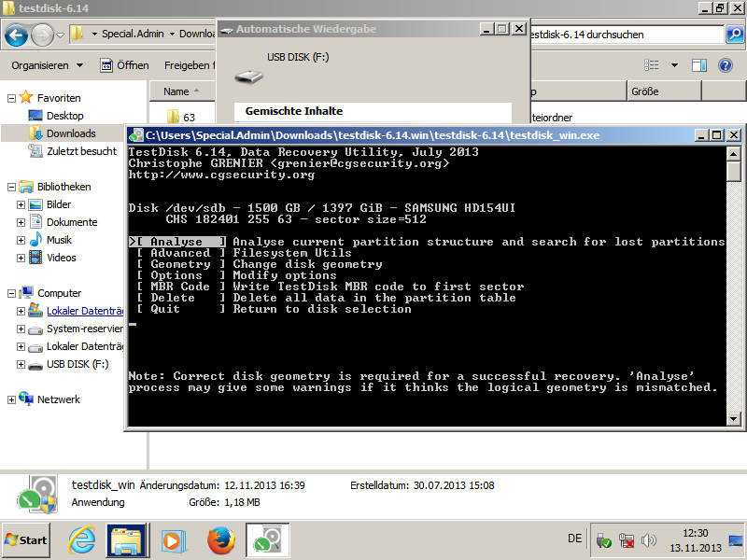Launch Internet Explorer from taskbar
Image resolution: width=747 pixels, height=560 pixels.
pos(81,540)
